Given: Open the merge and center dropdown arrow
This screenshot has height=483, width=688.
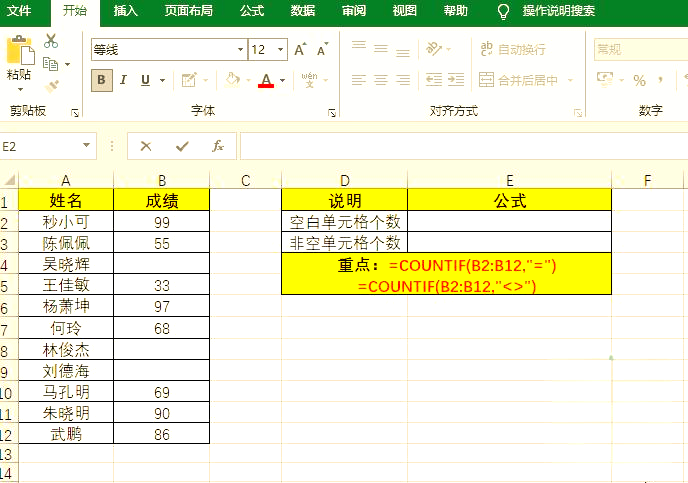Looking at the screenshot, I should point(570,80).
